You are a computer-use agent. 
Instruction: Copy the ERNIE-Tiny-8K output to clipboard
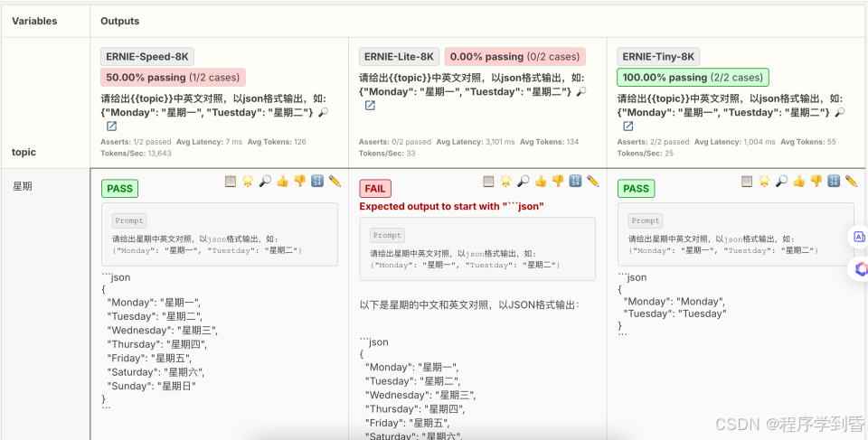(x=747, y=181)
